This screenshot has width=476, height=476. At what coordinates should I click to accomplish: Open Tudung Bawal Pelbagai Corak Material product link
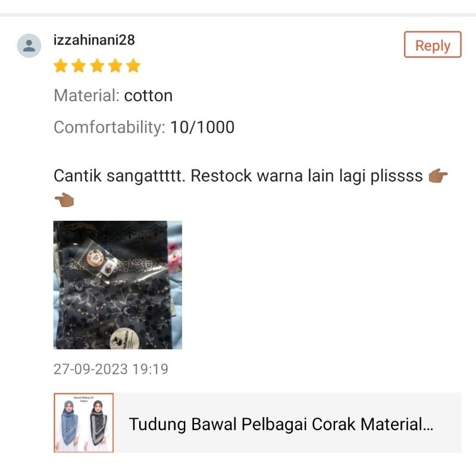[x=281, y=424]
